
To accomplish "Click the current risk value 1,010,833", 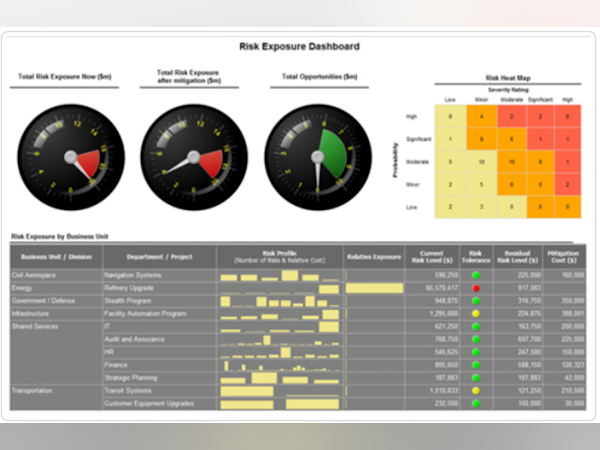I will coord(443,390).
